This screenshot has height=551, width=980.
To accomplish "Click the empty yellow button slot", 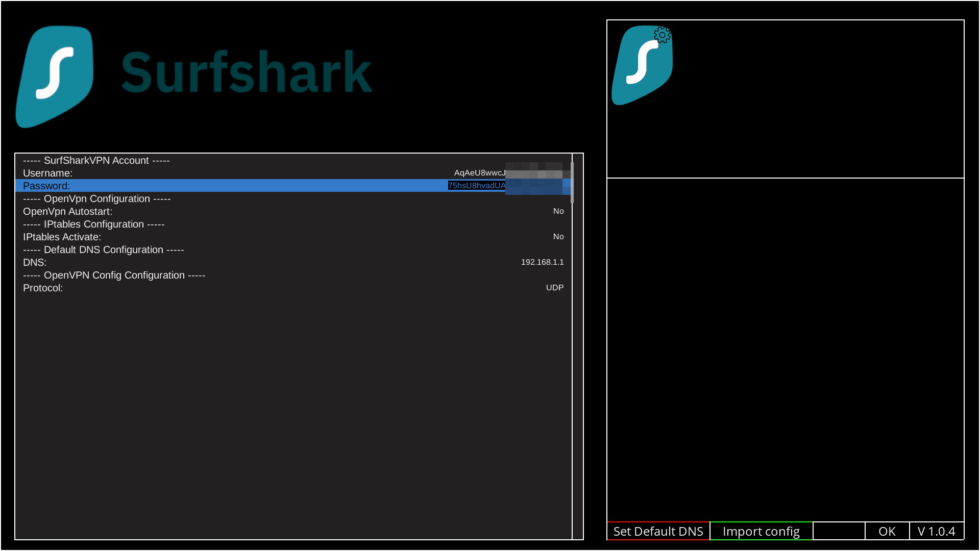I will pyautogui.click(x=839, y=531).
